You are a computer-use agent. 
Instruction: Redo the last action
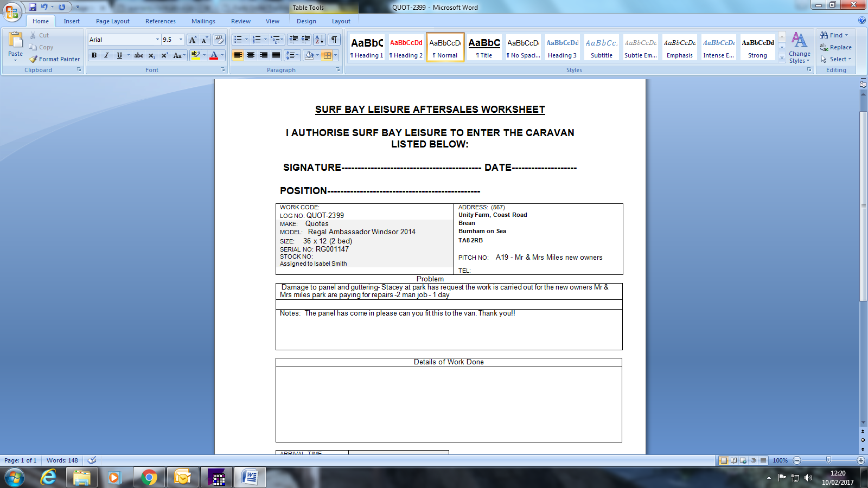62,7
